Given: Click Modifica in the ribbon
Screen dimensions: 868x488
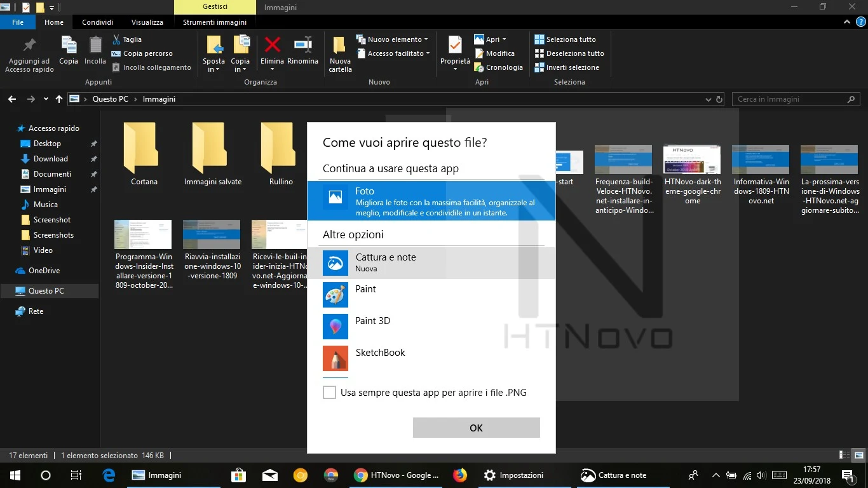Looking at the screenshot, I should click(494, 53).
